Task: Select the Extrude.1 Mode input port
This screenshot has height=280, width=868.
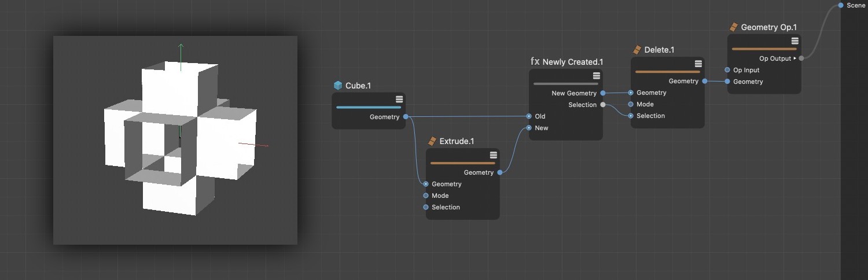Action: coord(426,196)
